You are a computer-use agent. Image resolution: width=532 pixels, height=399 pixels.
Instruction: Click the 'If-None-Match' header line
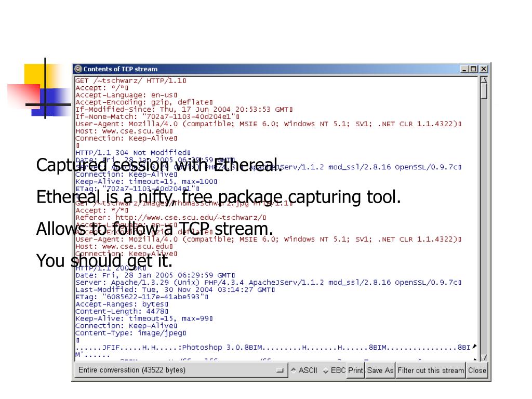click(157, 117)
